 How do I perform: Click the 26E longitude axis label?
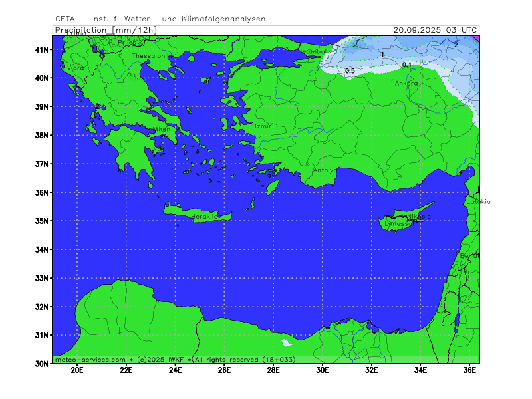pyautogui.click(x=224, y=370)
